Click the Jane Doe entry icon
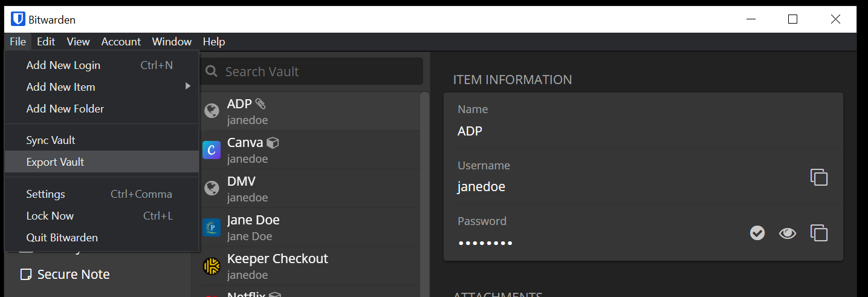Image resolution: width=868 pixels, height=297 pixels. click(212, 227)
